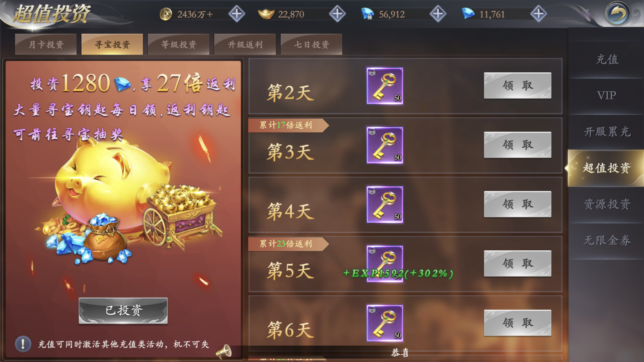The height and width of the screenshot is (362, 644).
Task: Tap the day 4 treasure key reward
Action: (385, 205)
